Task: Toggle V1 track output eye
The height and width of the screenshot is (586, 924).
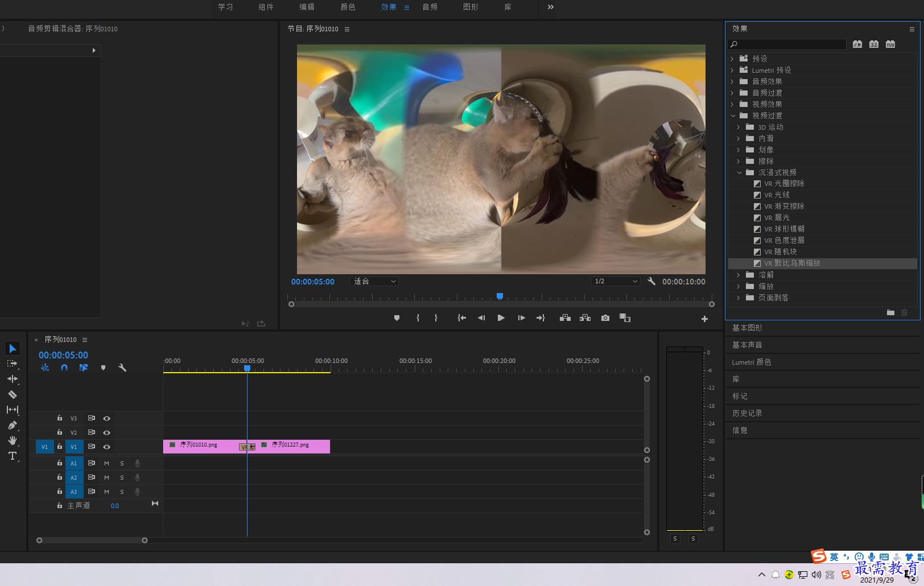Action: (x=106, y=447)
